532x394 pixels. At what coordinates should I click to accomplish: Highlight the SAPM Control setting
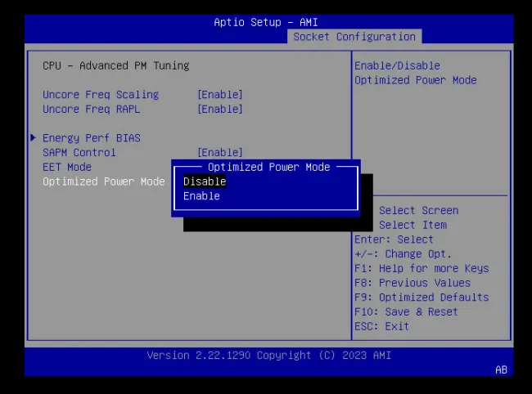pos(79,153)
